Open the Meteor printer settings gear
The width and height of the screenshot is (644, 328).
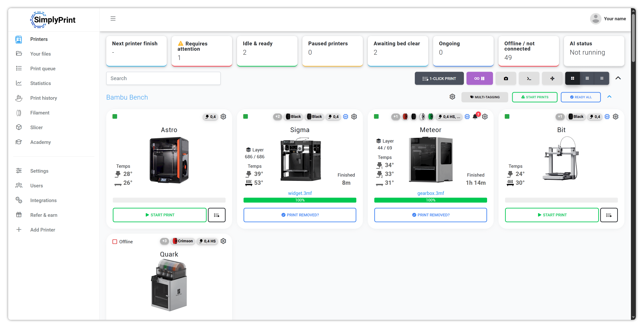click(x=485, y=117)
